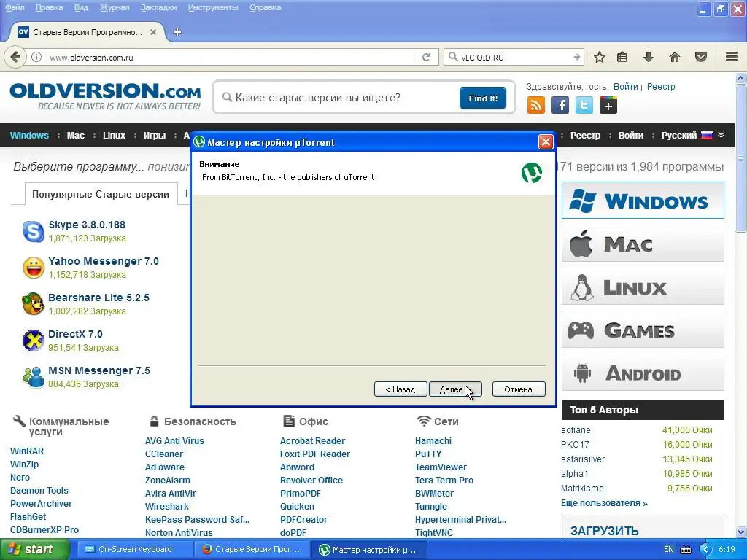Open the Журнал menu

click(x=115, y=7)
